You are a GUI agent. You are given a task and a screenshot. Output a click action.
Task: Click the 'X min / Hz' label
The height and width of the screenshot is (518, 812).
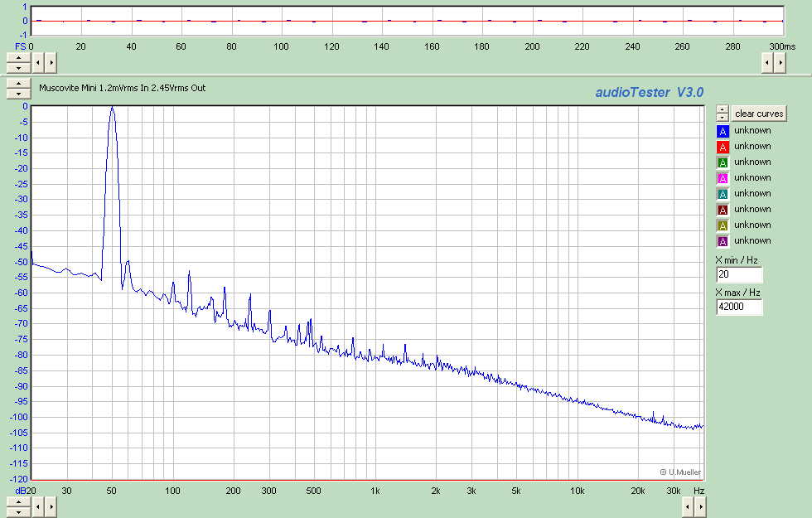click(737, 260)
